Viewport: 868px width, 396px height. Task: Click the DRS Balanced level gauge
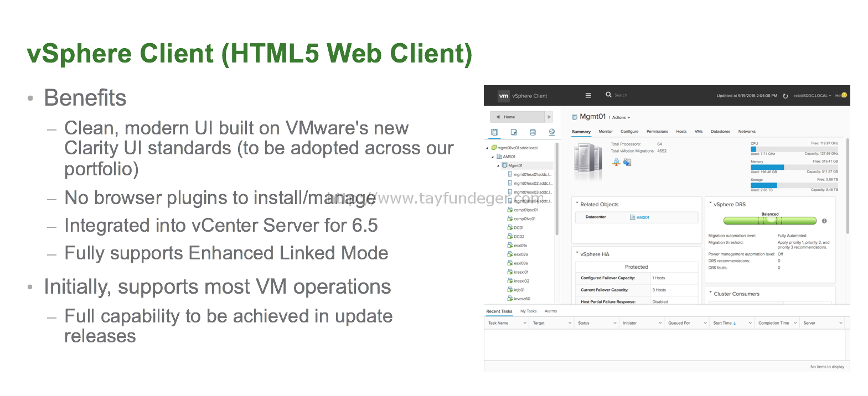(770, 220)
